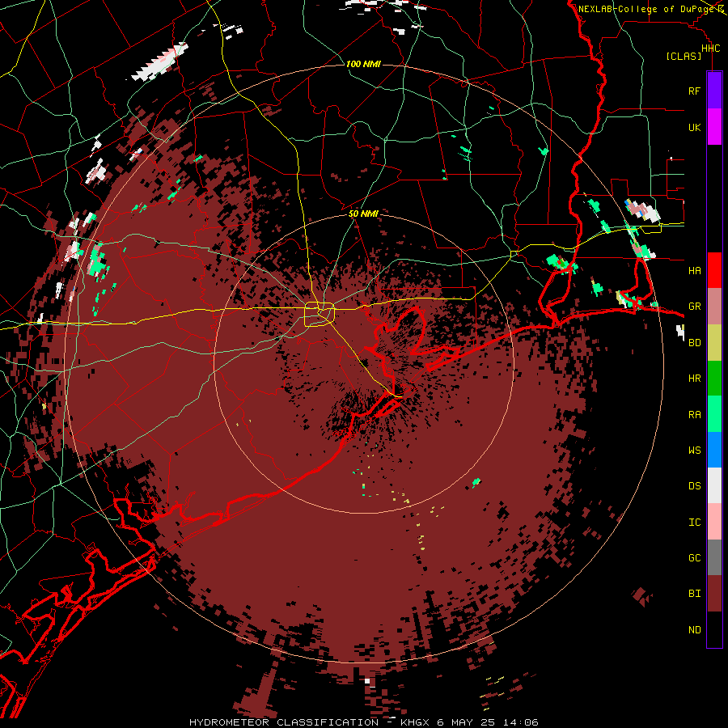728x728 pixels.
Task: Click the RA legend label
Action: (694, 414)
